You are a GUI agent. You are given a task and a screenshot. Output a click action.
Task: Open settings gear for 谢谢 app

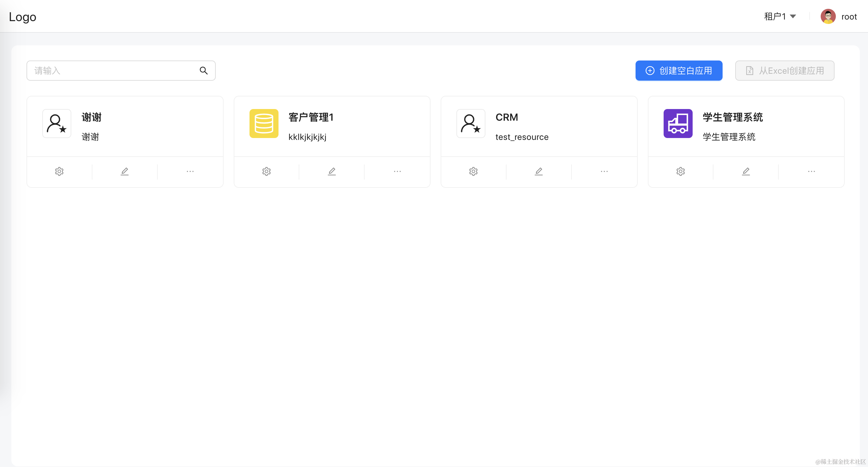[x=59, y=171]
